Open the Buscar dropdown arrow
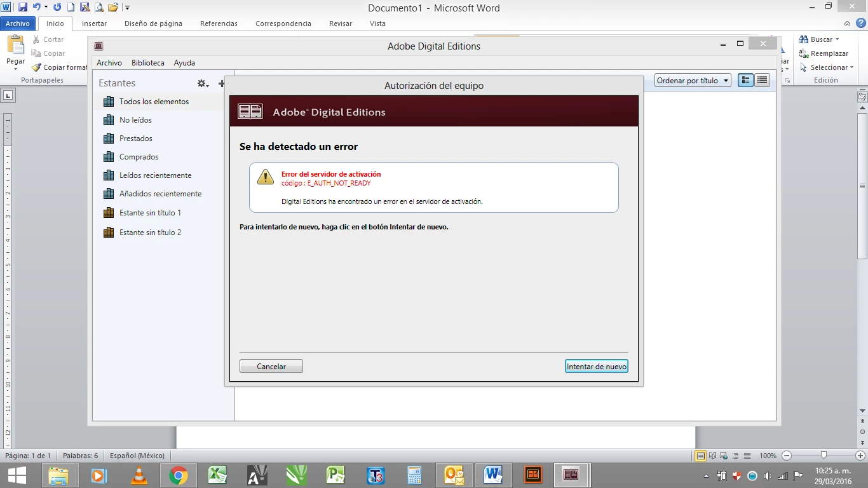868x488 pixels. [837, 39]
